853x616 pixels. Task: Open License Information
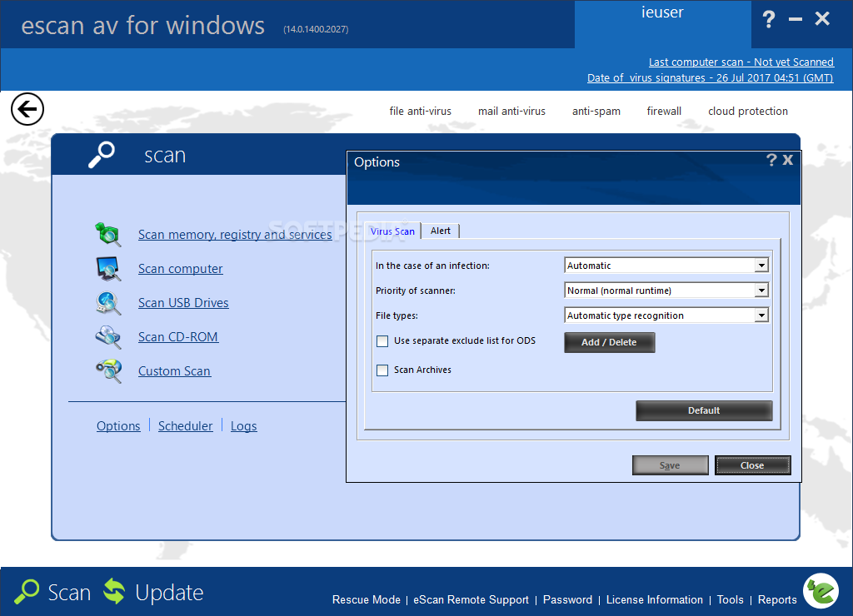pos(655,599)
